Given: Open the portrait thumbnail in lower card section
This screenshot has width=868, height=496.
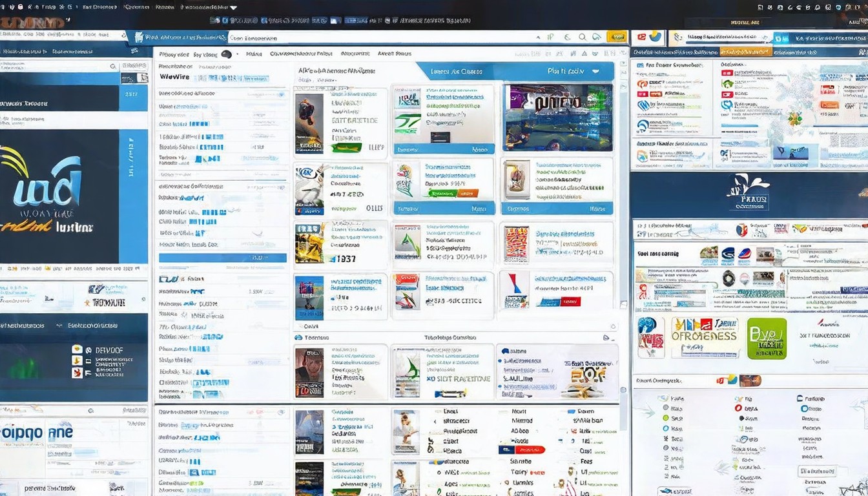Looking at the screenshot, I should click(309, 373).
